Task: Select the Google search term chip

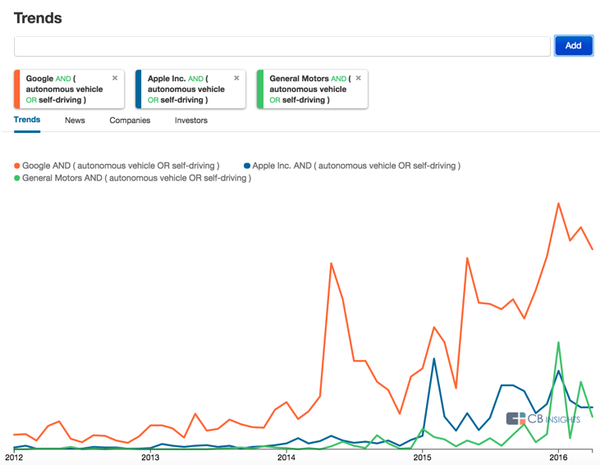Action: coord(60,89)
